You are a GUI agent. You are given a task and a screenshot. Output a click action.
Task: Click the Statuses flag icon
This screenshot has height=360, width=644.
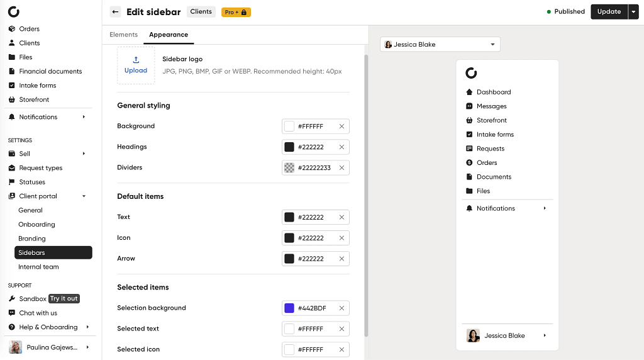point(12,182)
